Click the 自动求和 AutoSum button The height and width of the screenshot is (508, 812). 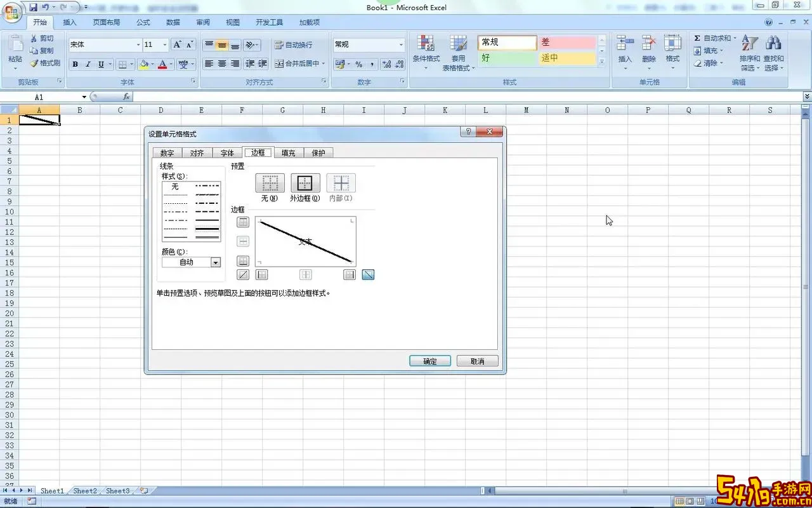714,38
